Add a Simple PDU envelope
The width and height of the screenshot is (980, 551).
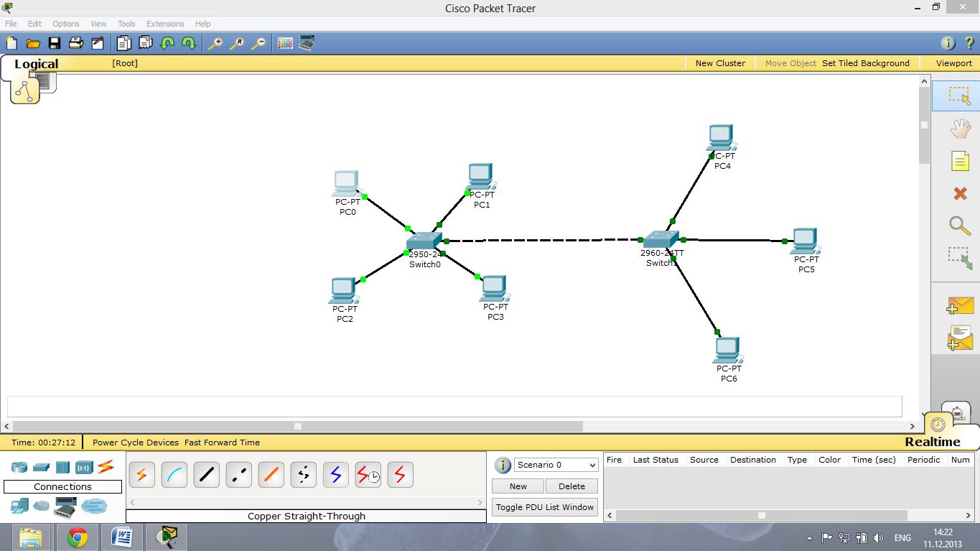pos(960,305)
